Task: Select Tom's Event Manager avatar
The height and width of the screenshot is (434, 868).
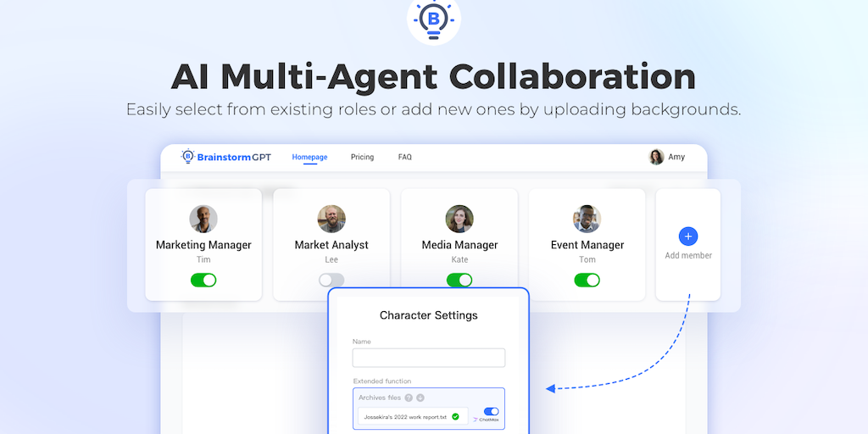Action: (587, 219)
